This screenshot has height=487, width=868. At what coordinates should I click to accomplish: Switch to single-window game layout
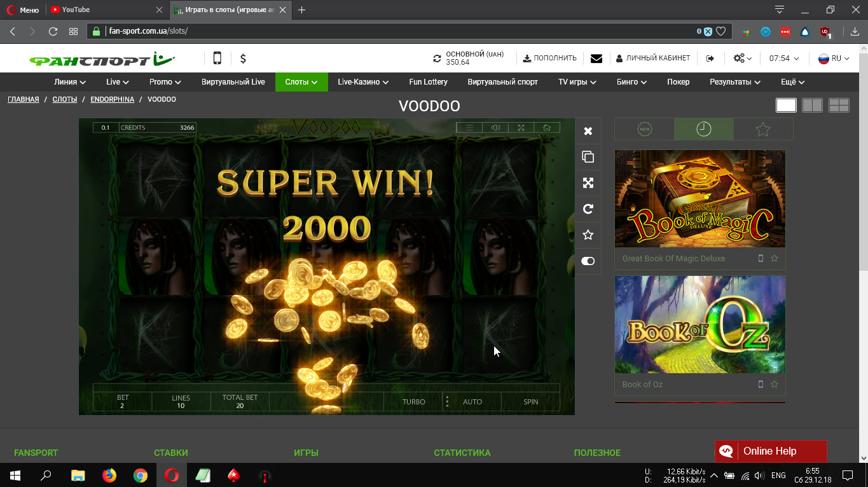[x=786, y=106]
